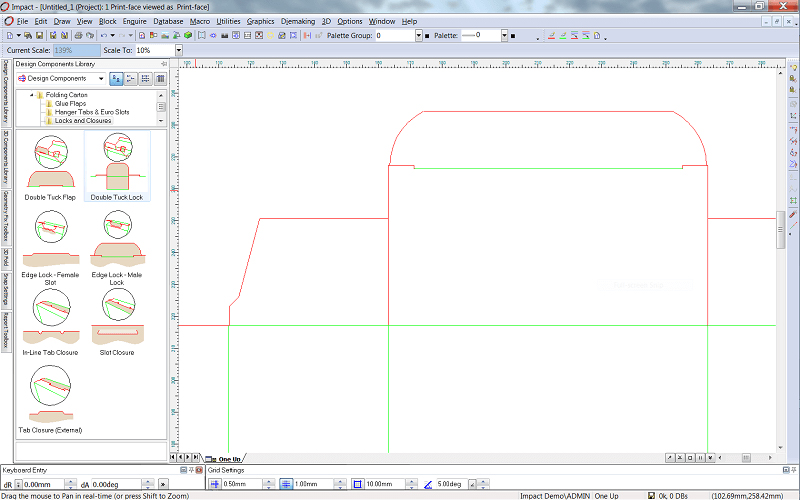Open the Diemaking menu

pyautogui.click(x=297, y=21)
